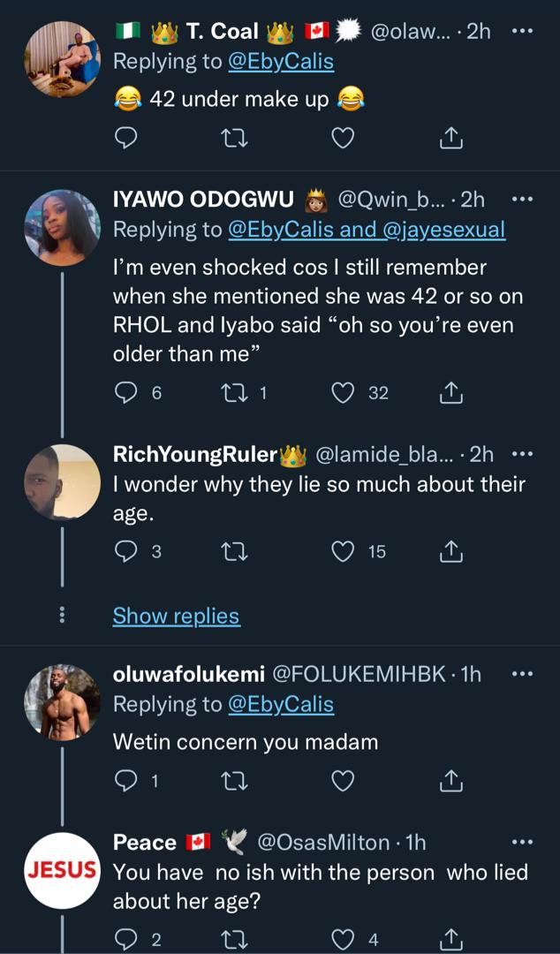The height and width of the screenshot is (954, 560).
Task: Open more options for T. Coal's tweet
Action: coord(523,31)
